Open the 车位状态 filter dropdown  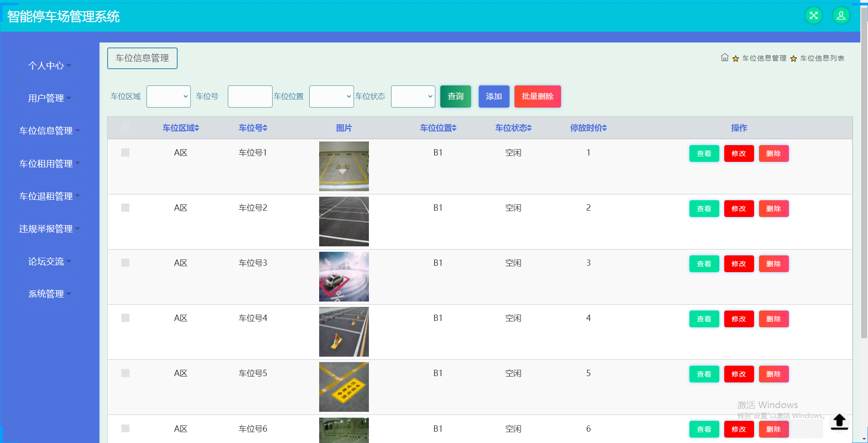[413, 96]
